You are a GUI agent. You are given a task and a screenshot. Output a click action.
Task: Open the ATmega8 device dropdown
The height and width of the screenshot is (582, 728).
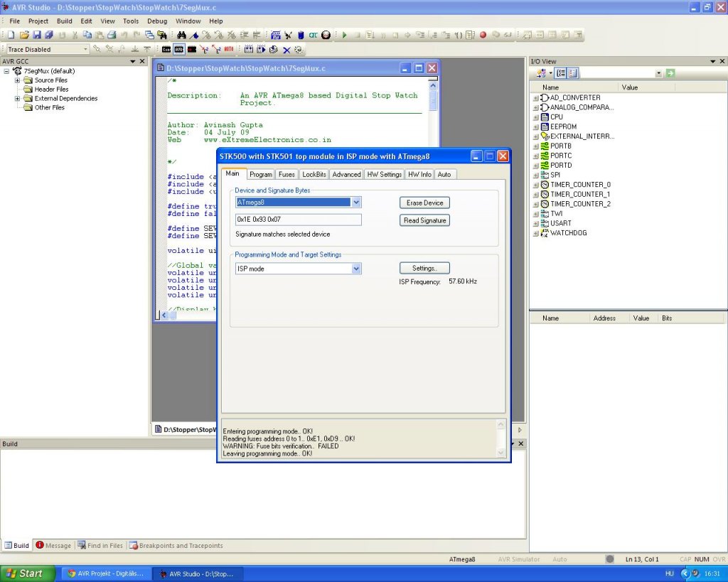click(356, 203)
